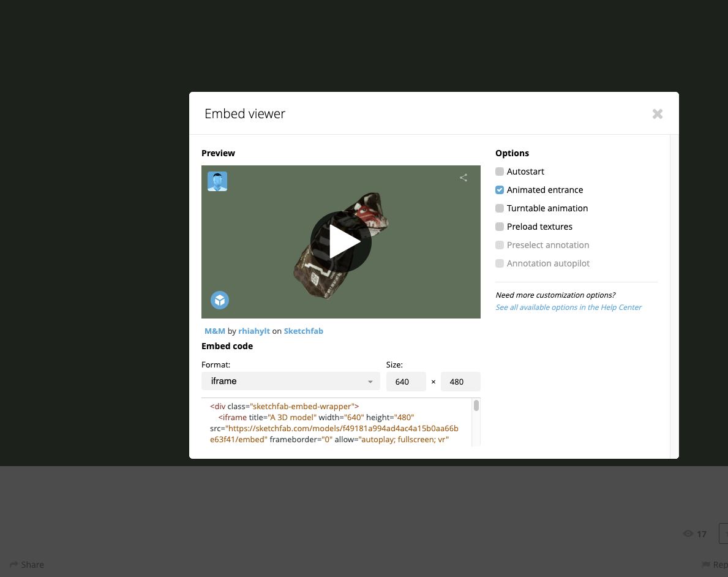Open the Help Center options link
Viewport: 728px width, 577px height.
[568, 307]
